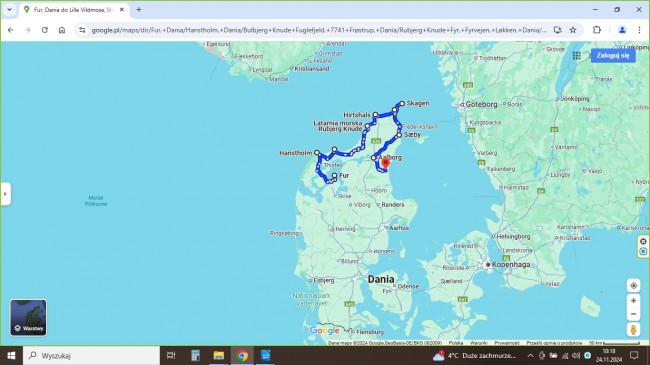Select the Fur, Dania Google Maps tab
The height and width of the screenshot is (365, 650).
coord(74,10)
